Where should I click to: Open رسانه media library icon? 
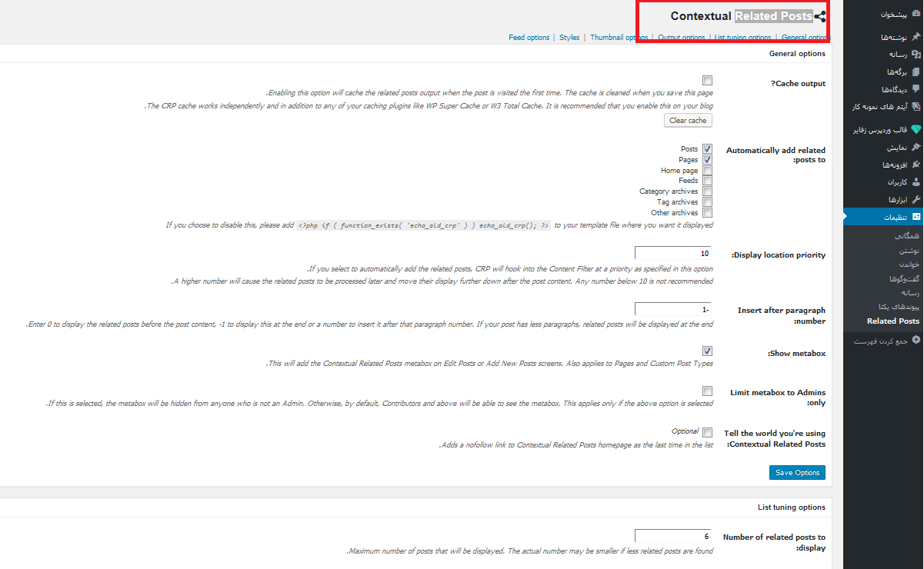(x=916, y=54)
